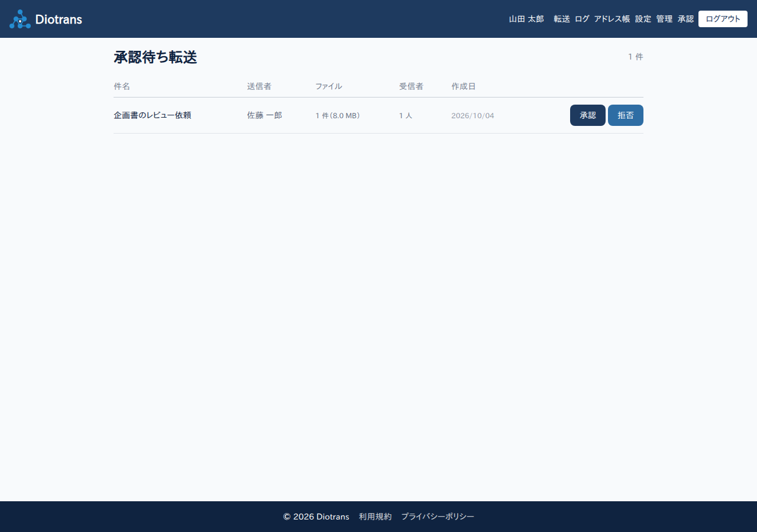The width and height of the screenshot is (757, 532).
Task: Open the 利用規約 footer link
Action: [375, 517]
